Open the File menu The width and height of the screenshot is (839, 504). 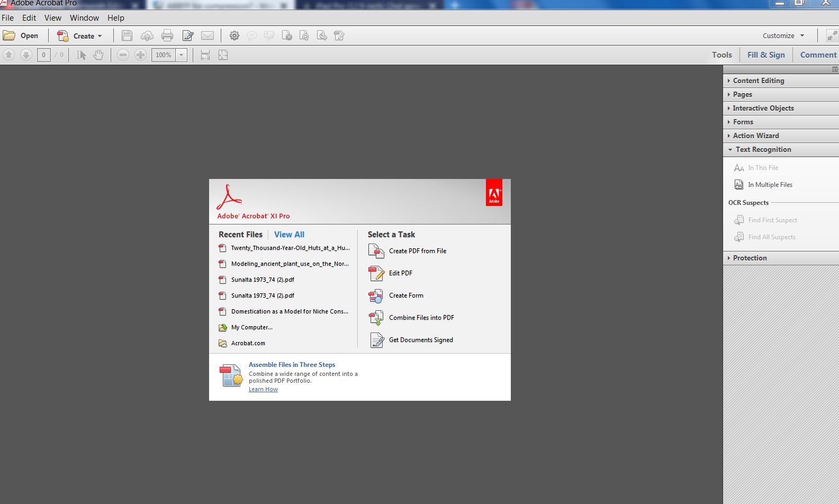(x=8, y=18)
